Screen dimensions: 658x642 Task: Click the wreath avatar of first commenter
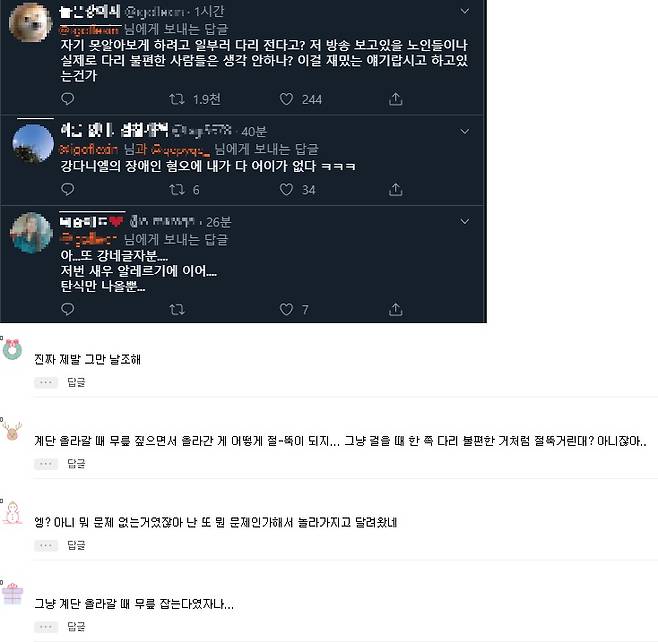(12, 349)
